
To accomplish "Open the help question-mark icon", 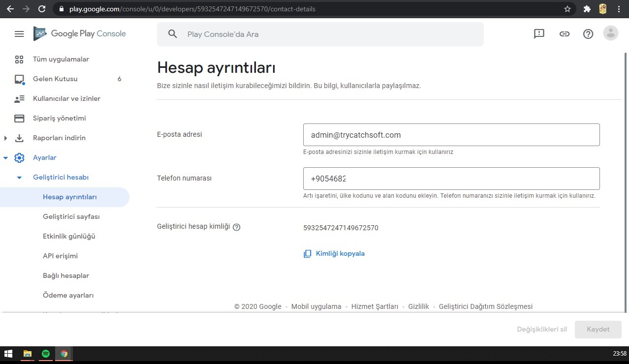I will pyautogui.click(x=588, y=34).
